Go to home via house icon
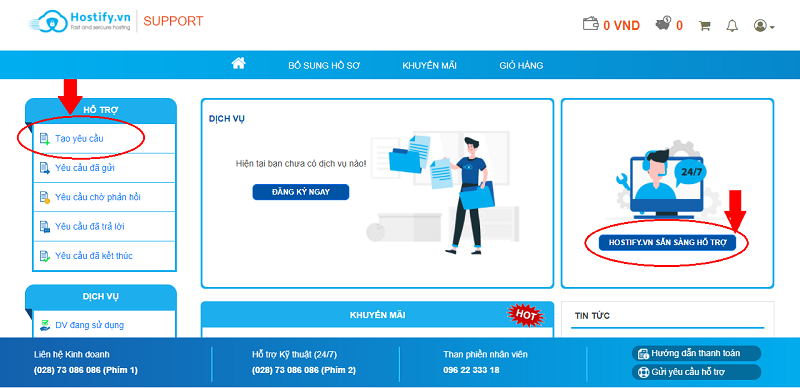Screen dimensions: 800x388 click(x=238, y=63)
